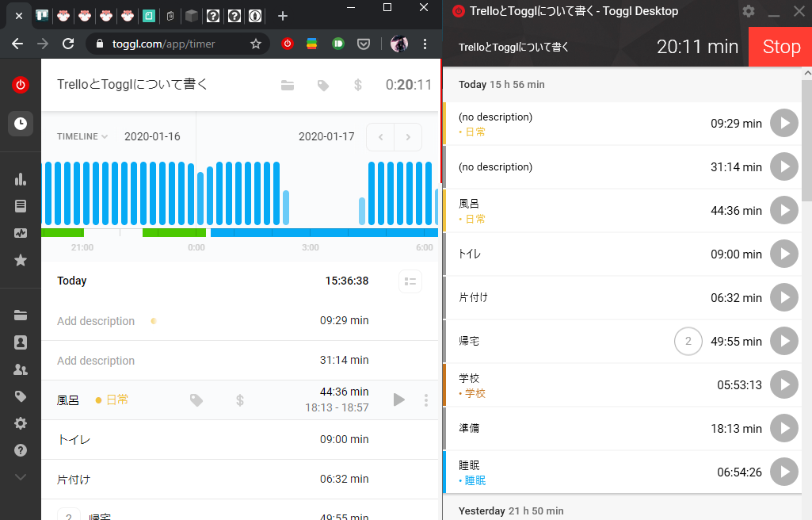Add tags using the timer bar tag icon
The image size is (812, 520).
coord(323,85)
